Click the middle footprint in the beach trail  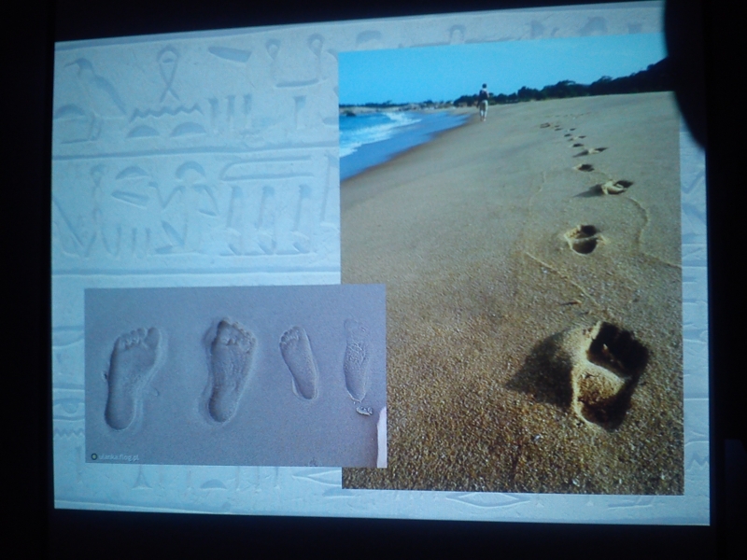pyautogui.click(x=585, y=239)
